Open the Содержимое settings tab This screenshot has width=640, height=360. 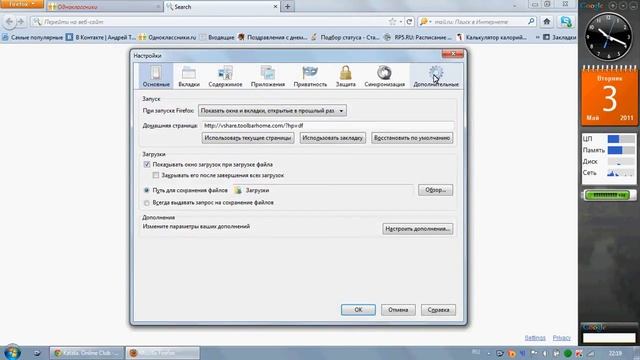(x=225, y=76)
